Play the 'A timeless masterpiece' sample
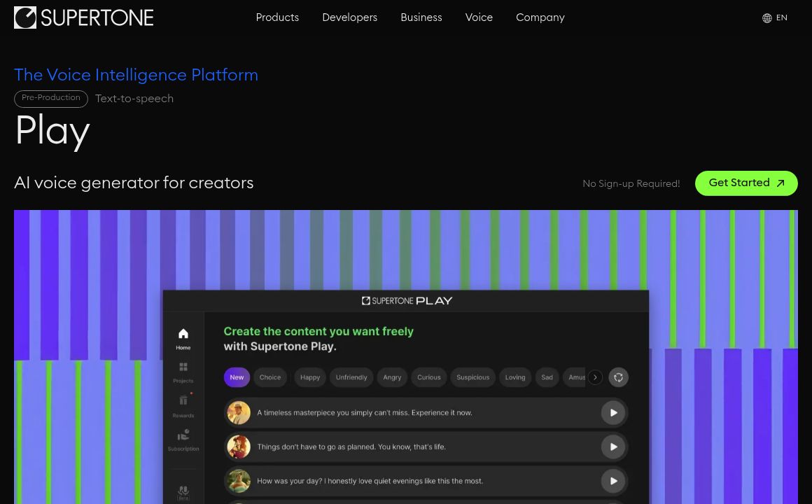 pyautogui.click(x=613, y=413)
